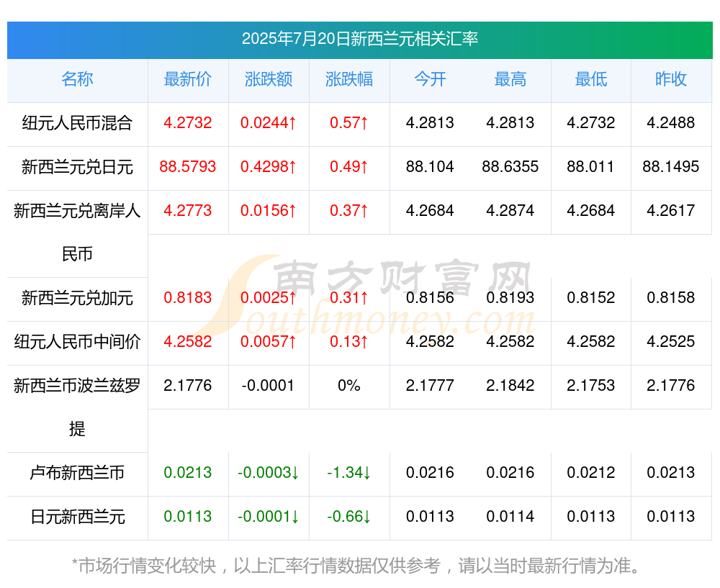Select the 新西兰币波兰兹罗提 row name
The image size is (720, 588).
coord(77,407)
